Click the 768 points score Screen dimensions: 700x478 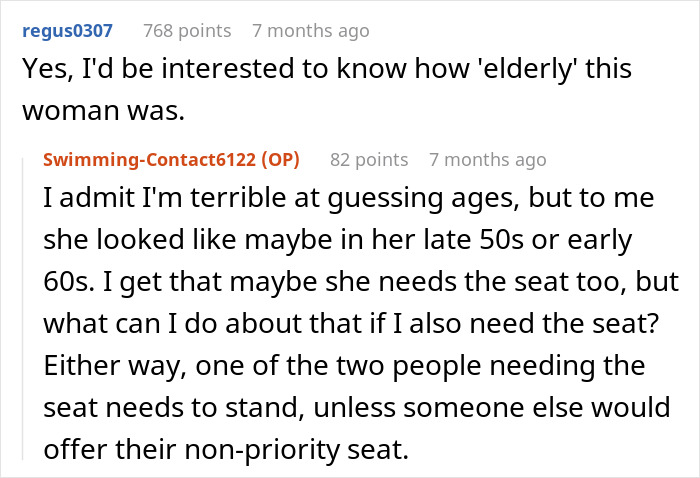click(188, 30)
